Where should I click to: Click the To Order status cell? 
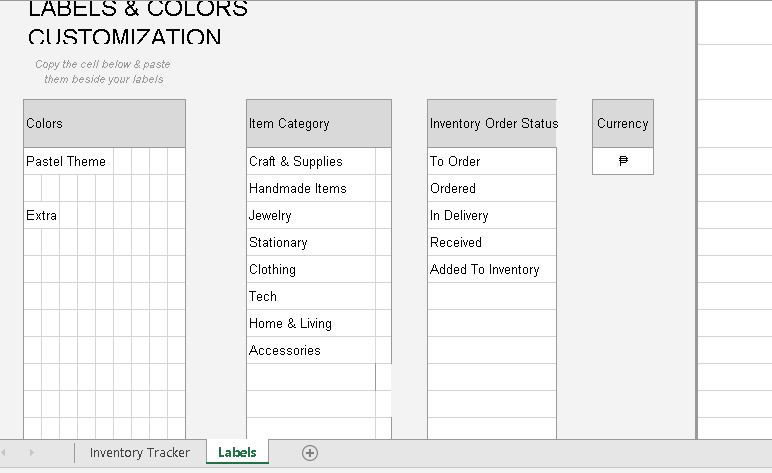click(491, 161)
